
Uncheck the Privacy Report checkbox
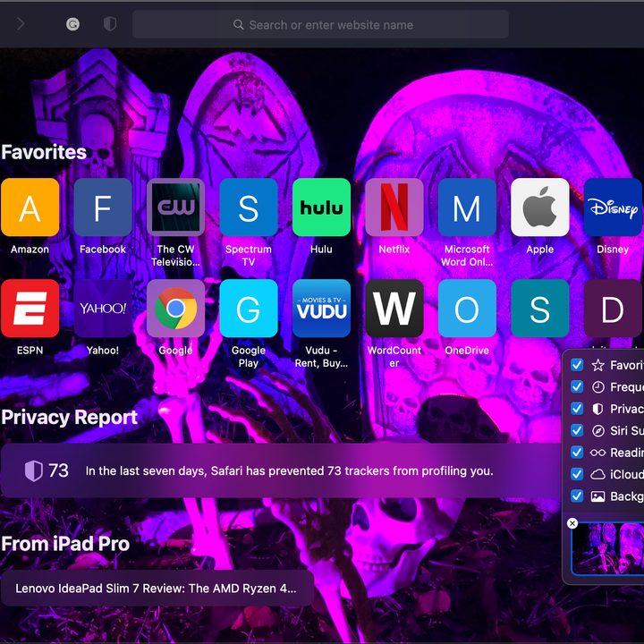point(577,408)
